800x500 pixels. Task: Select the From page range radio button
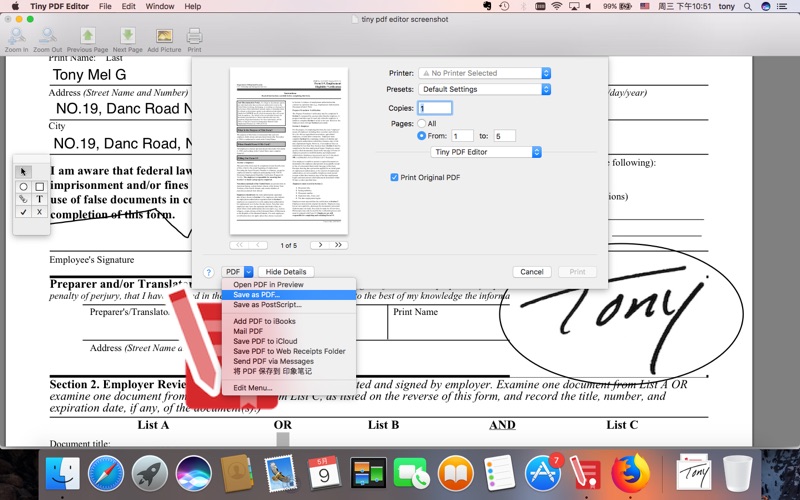click(x=422, y=136)
